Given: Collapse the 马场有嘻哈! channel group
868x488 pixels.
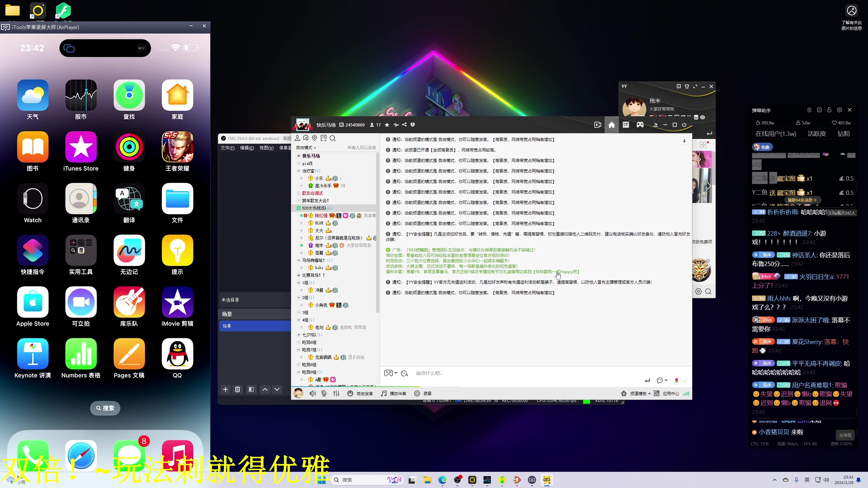Looking at the screenshot, I should 299,260.
